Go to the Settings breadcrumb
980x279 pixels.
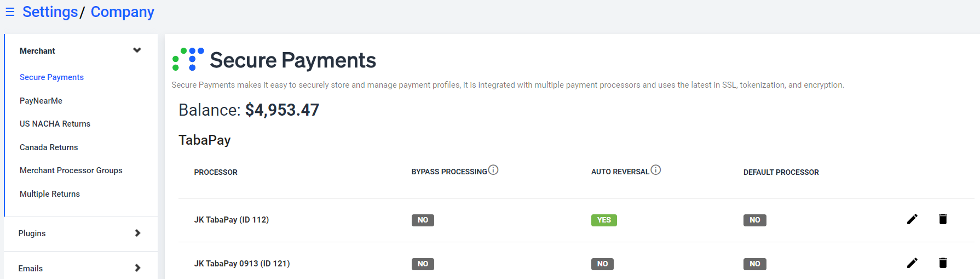[x=50, y=12]
